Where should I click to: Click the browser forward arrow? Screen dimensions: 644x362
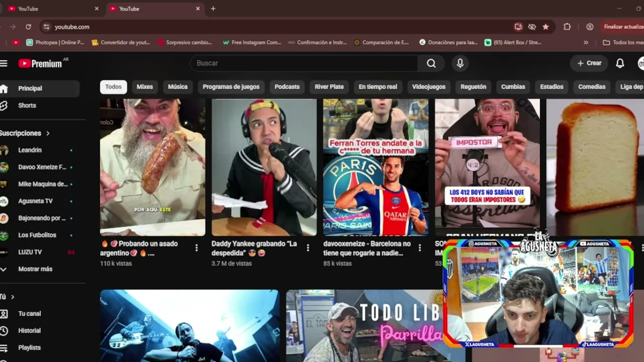click(x=13, y=27)
